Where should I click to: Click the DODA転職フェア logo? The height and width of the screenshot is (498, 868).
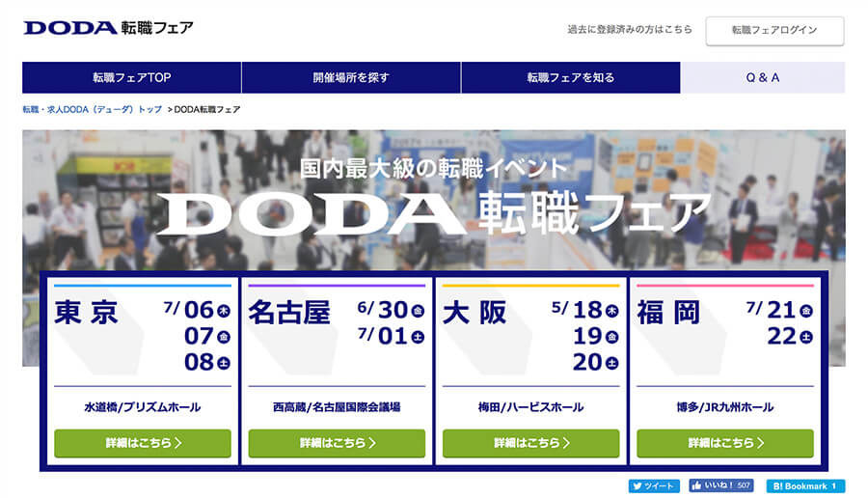pyautogui.click(x=108, y=27)
